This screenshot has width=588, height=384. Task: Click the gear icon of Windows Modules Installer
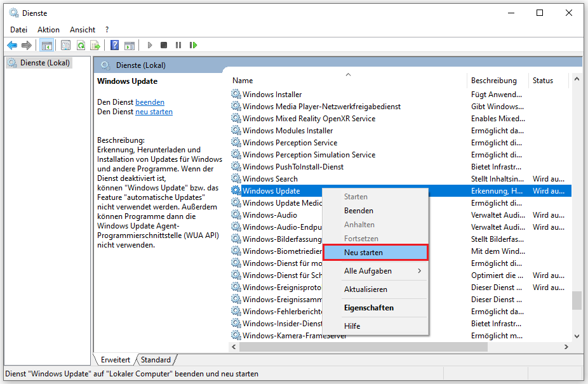pyautogui.click(x=236, y=131)
